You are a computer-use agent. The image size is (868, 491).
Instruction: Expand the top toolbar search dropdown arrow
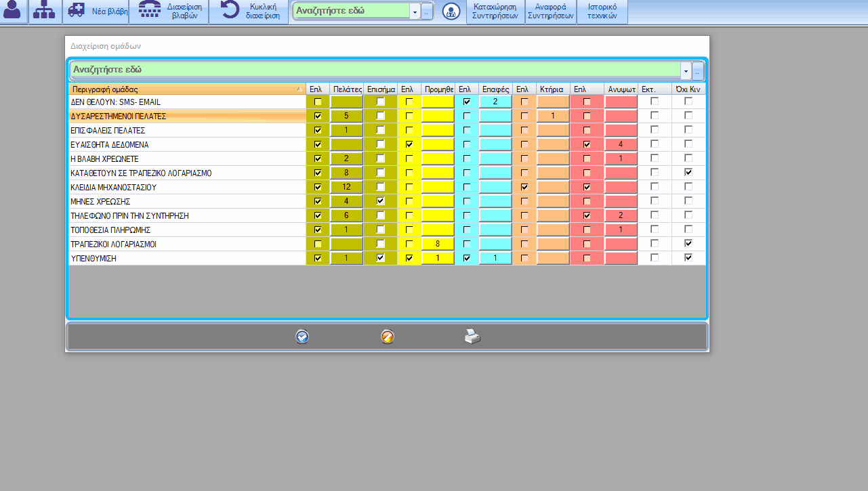point(414,12)
